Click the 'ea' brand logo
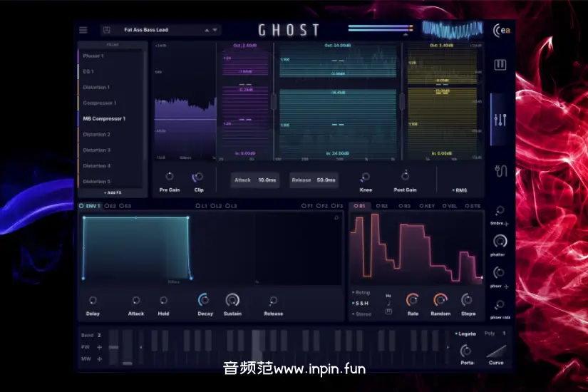 [501, 31]
